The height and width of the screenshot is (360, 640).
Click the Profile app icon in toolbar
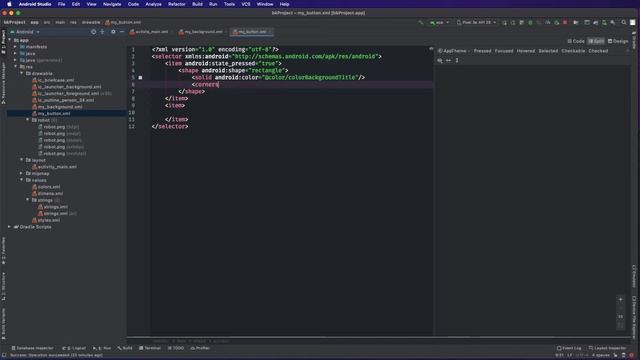[548, 22]
